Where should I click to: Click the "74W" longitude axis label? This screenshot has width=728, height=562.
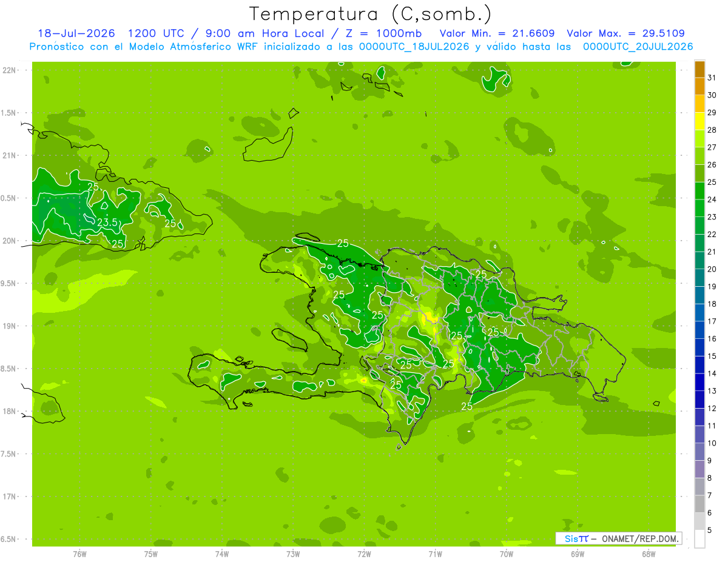221,554
